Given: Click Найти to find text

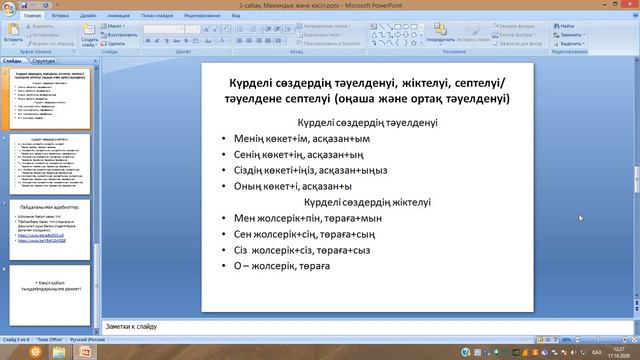Looking at the screenshot, I should click(x=564, y=26).
